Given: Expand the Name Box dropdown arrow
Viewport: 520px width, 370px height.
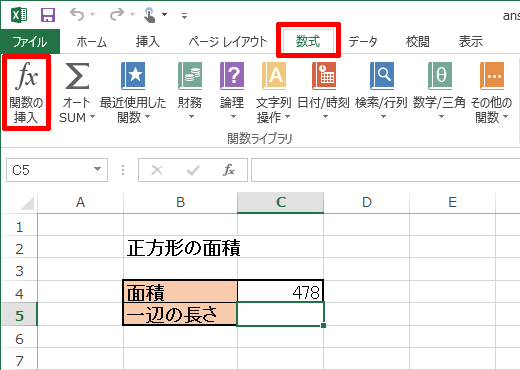Looking at the screenshot, I should [x=97, y=169].
